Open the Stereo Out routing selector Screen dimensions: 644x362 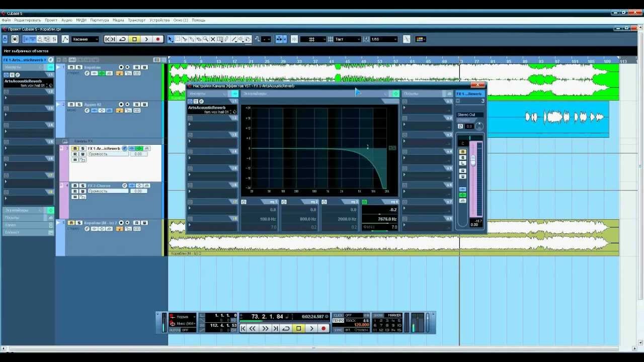pyautogui.click(x=469, y=115)
